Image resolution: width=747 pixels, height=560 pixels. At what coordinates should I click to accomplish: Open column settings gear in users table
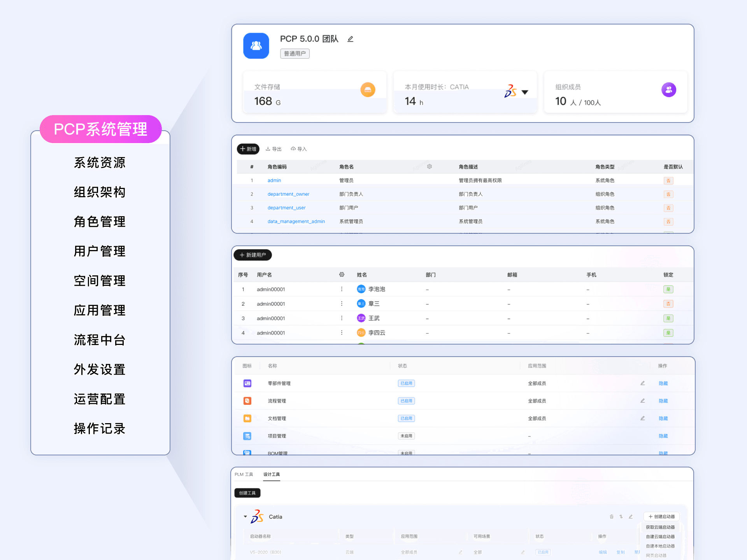[342, 275]
